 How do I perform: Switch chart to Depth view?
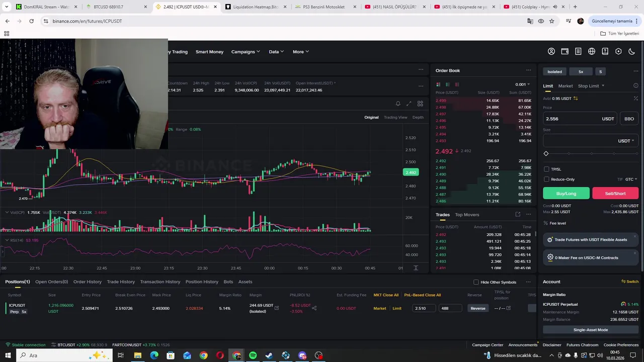pyautogui.click(x=418, y=117)
